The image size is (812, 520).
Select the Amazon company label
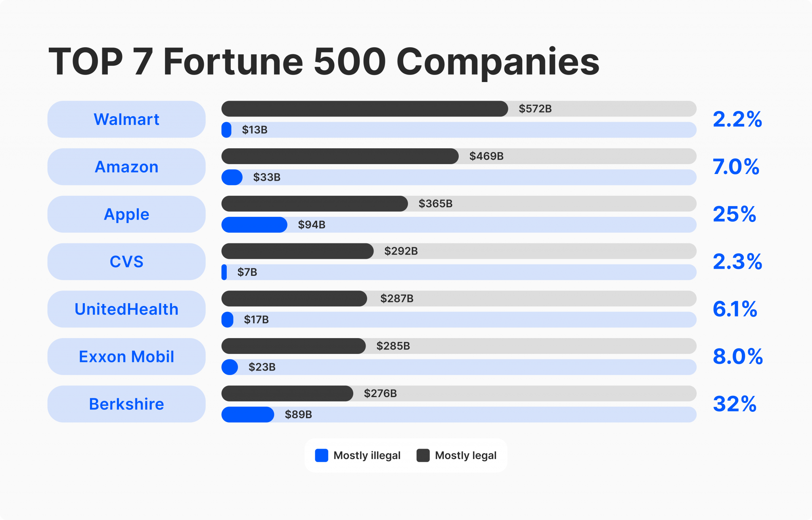[x=126, y=167]
